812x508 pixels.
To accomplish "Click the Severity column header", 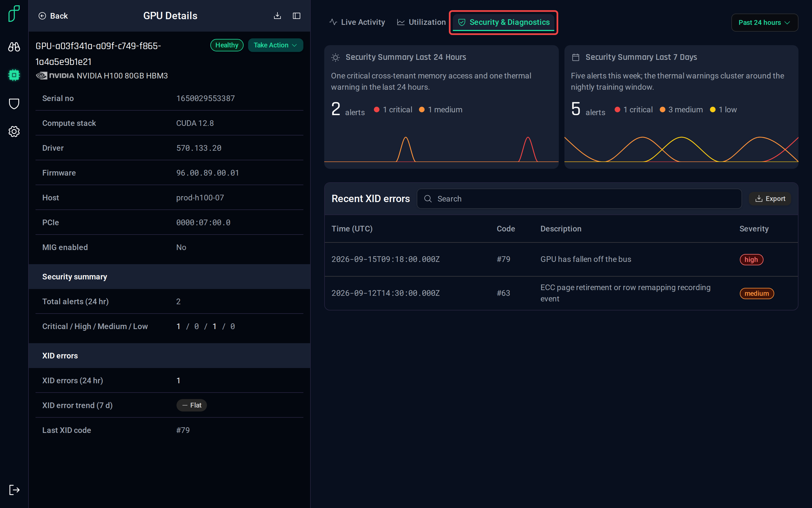I will (x=754, y=229).
